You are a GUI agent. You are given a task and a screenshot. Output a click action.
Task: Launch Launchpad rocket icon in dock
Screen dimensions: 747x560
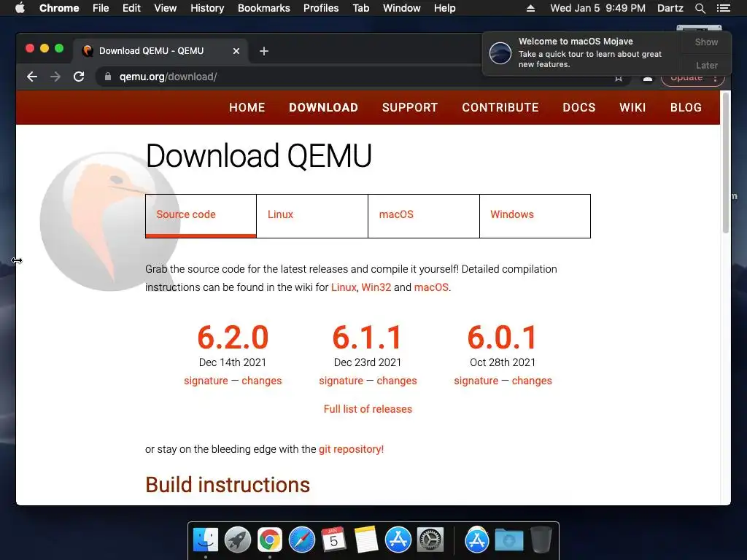coord(238,540)
